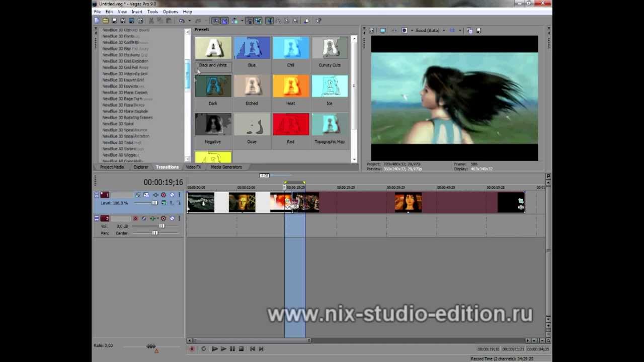The height and width of the screenshot is (362, 644).
Task: Click the Loop Playback button
Action: click(203, 348)
